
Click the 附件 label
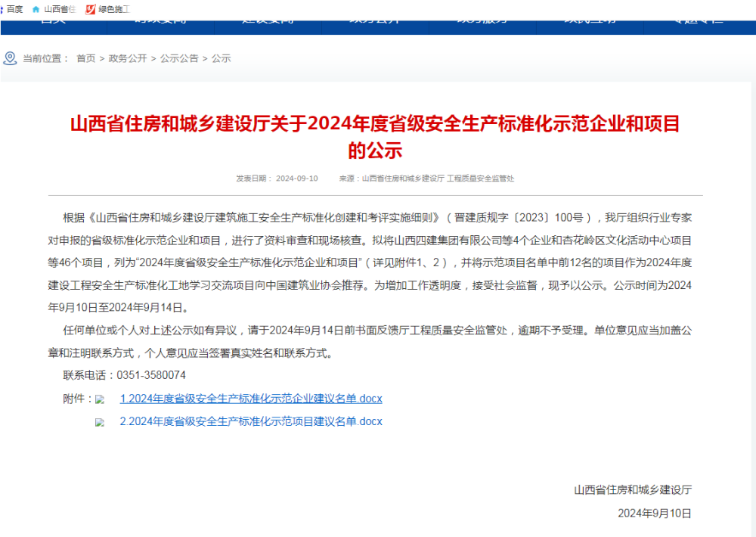click(77, 399)
